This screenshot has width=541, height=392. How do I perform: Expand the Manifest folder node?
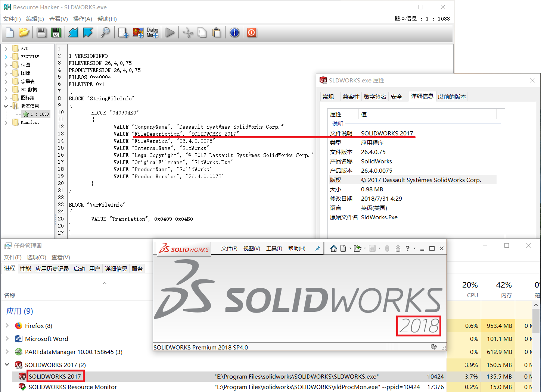pyautogui.click(x=6, y=122)
